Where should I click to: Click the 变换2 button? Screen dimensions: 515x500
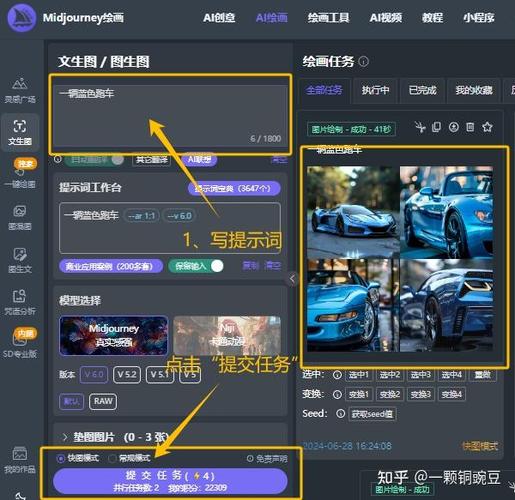pos(390,395)
